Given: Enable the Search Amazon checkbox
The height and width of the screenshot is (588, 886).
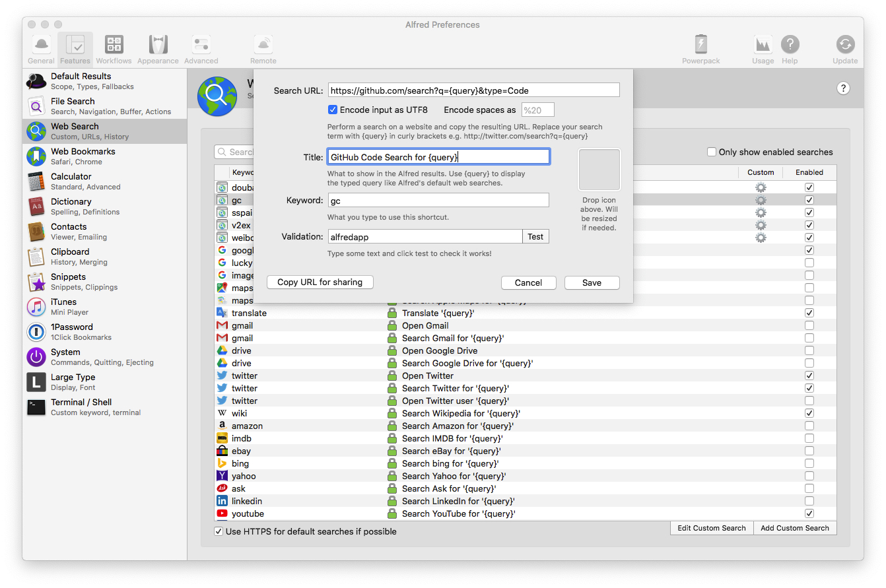Looking at the screenshot, I should [809, 426].
